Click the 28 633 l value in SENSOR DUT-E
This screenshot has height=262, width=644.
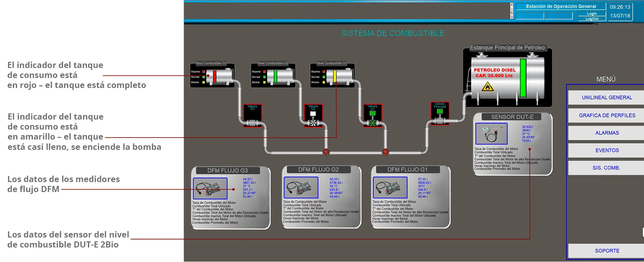click(527, 127)
